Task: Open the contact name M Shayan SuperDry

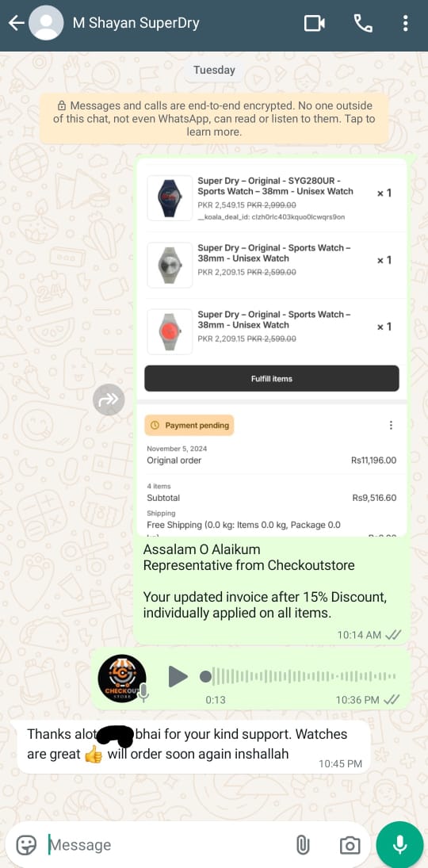Action: 136,23
